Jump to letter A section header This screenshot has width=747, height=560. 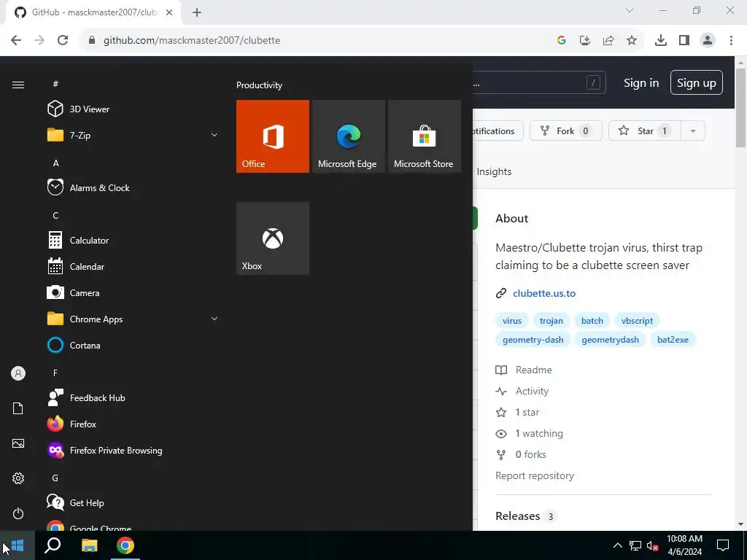[55, 163]
